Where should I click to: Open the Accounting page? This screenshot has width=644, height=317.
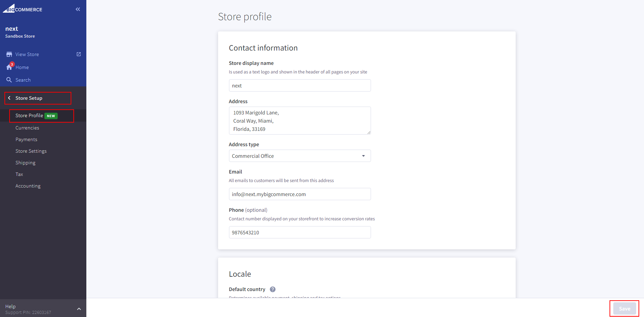point(28,186)
